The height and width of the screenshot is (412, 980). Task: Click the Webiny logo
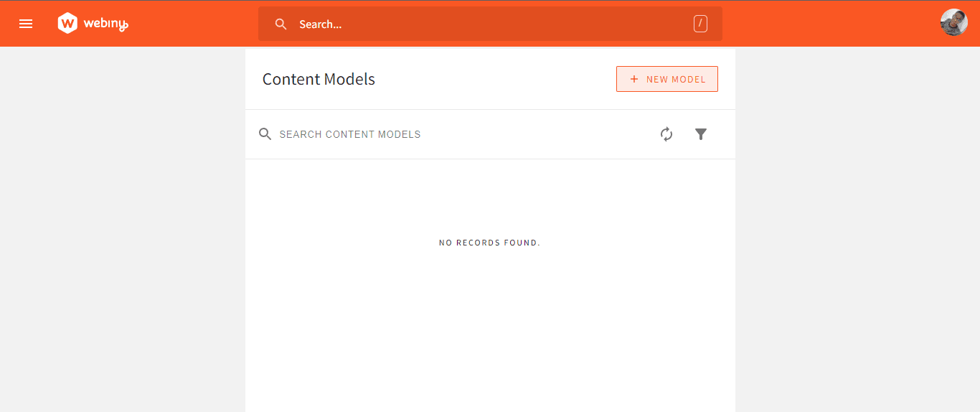93,24
